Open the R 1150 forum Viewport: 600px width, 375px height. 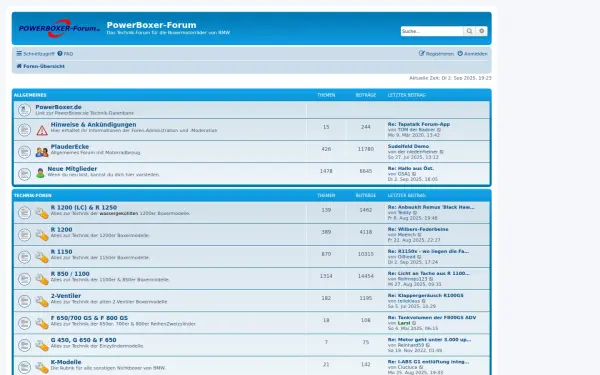click(61, 251)
